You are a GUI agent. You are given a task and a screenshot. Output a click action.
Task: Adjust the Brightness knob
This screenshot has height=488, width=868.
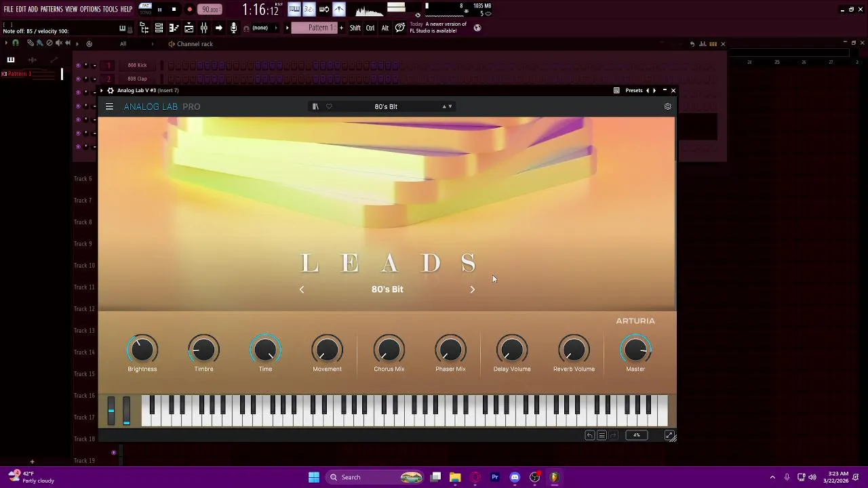[142, 350]
